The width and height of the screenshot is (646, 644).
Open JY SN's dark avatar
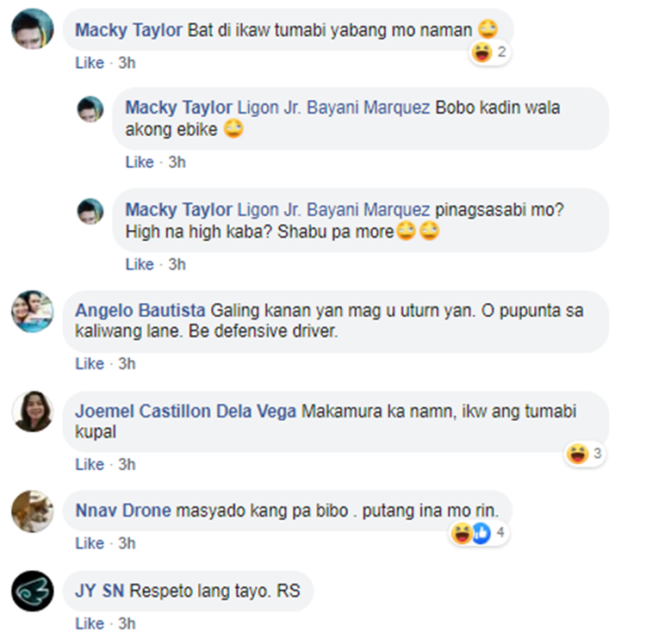coord(33,591)
